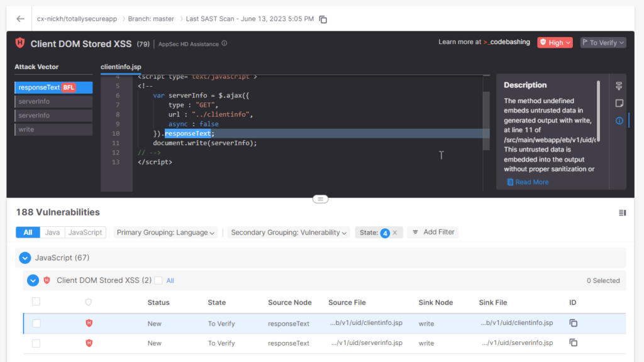Switch to the JavaScript language tab
The height and width of the screenshot is (362, 644).
(85, 233)
